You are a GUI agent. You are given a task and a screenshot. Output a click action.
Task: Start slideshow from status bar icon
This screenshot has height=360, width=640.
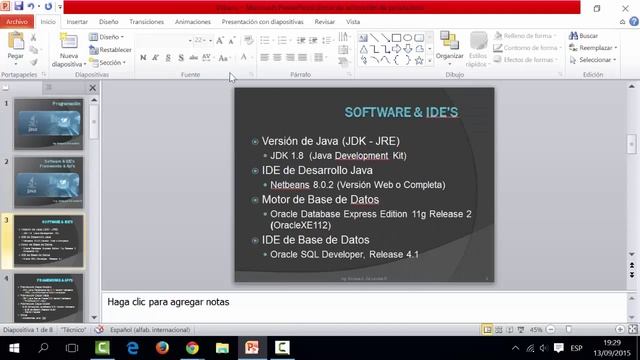[x=521, y=329]
